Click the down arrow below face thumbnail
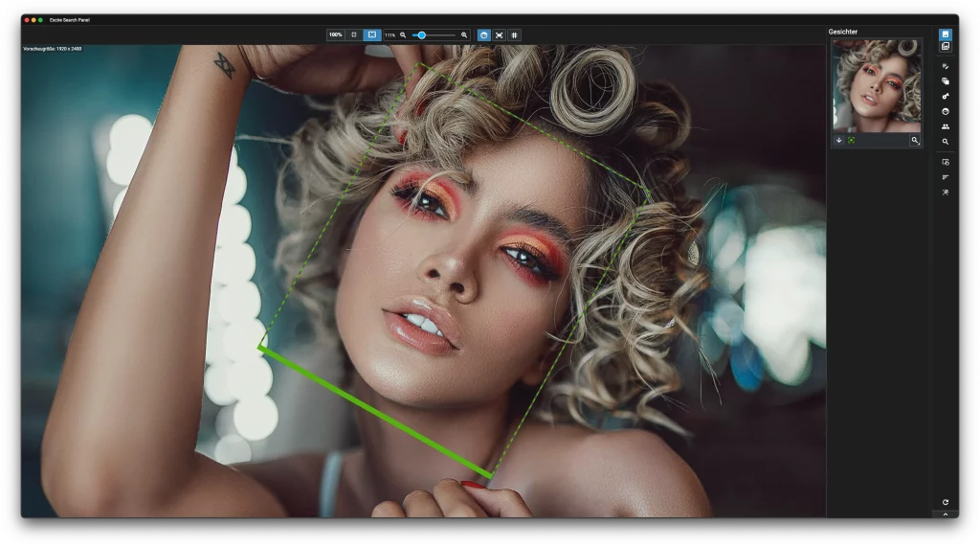The image size is (980, 546). coord(839,140)
